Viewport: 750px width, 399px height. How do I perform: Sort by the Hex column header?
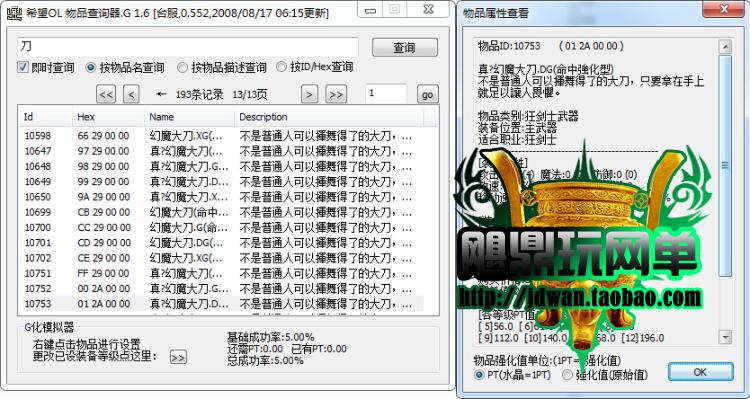coord(108,117)
